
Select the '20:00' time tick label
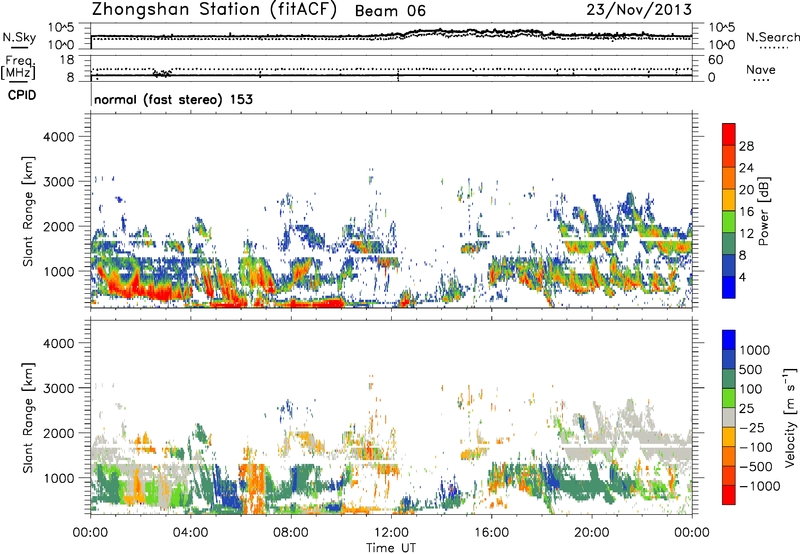coord(592,533)
